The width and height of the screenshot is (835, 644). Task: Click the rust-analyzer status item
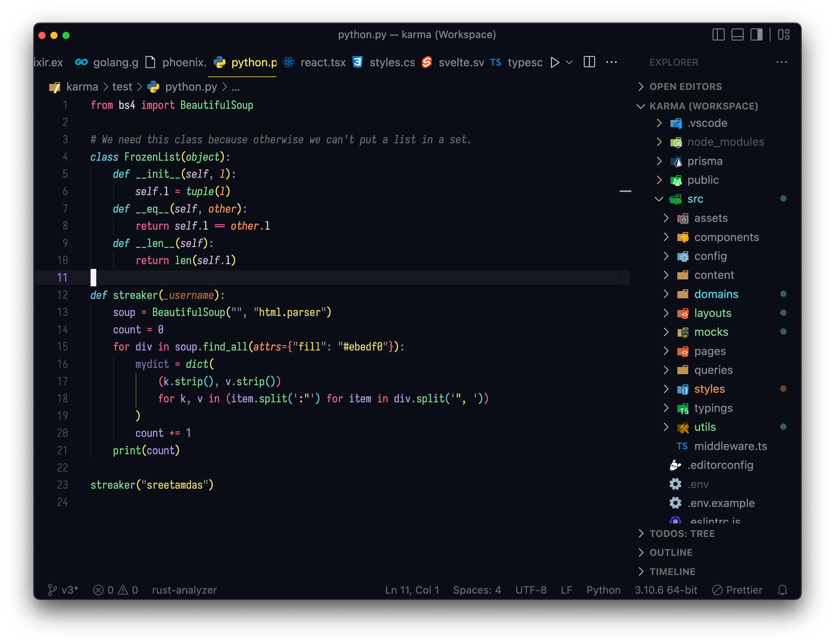[184, 590]
